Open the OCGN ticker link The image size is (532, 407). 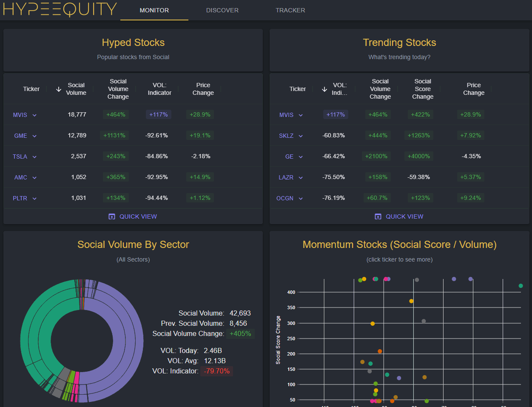(x=285, y=198)
